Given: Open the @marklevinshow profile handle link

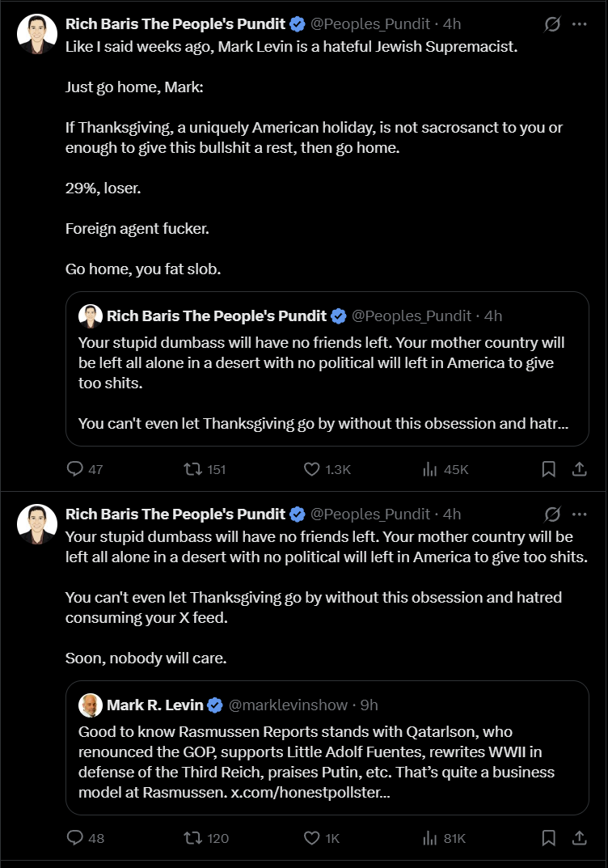Looking at the screenshot, I should click(288, 705).
